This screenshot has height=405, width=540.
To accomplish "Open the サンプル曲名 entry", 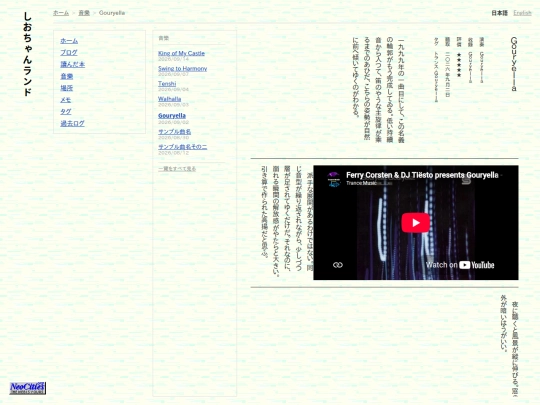I will 175,132.
